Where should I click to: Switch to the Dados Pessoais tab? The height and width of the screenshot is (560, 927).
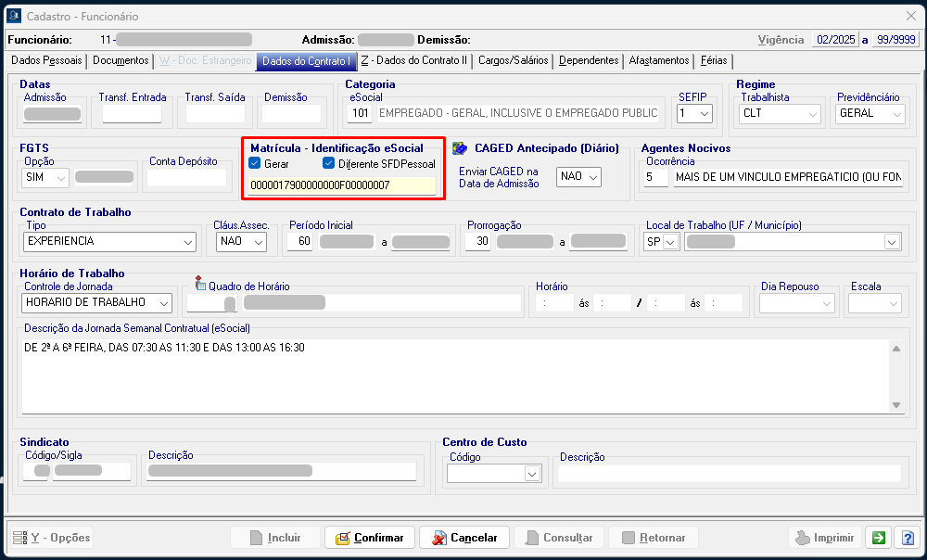pos(46,61)
